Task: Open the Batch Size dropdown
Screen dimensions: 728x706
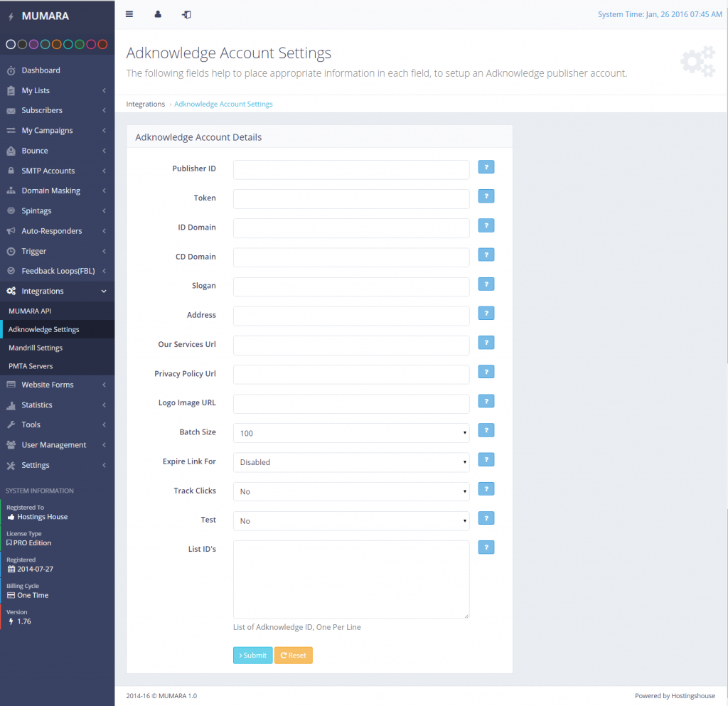Action: 351,433
